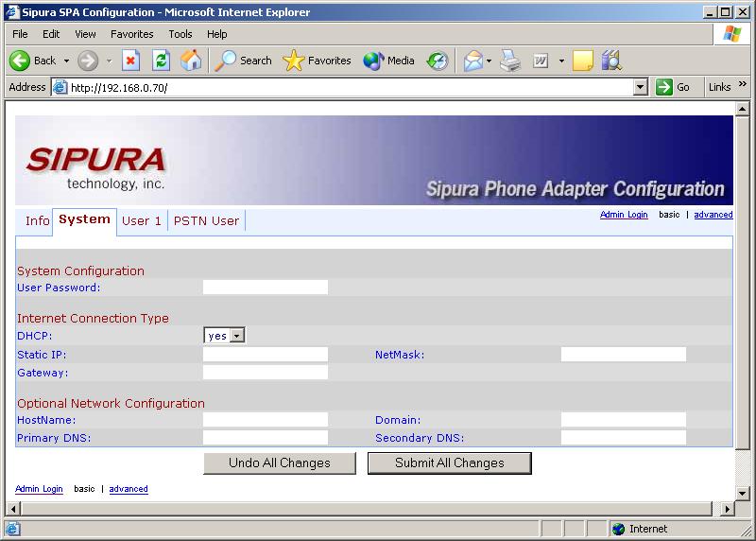Expand the Mail dropdown arrow
This screenshot has height=541, width=756.
[489, 61]
